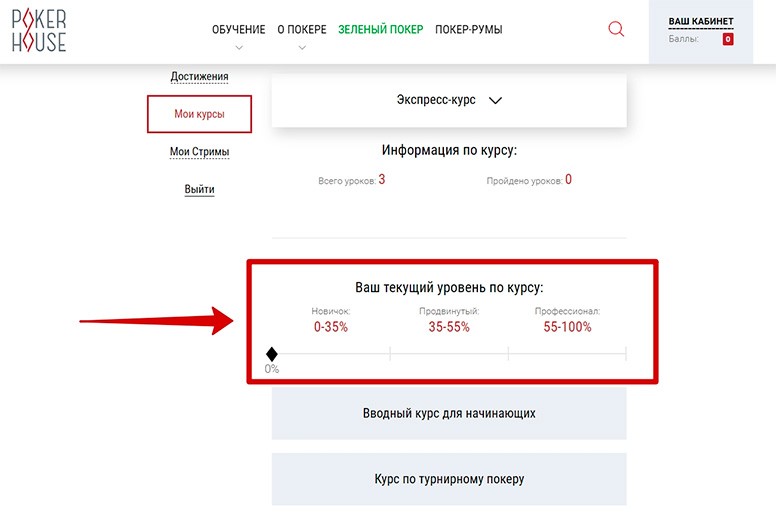The width and height of the screenshot is (776, 515).
Task: Open Курс по турнирному покеру
Action: tap(448, 479)
